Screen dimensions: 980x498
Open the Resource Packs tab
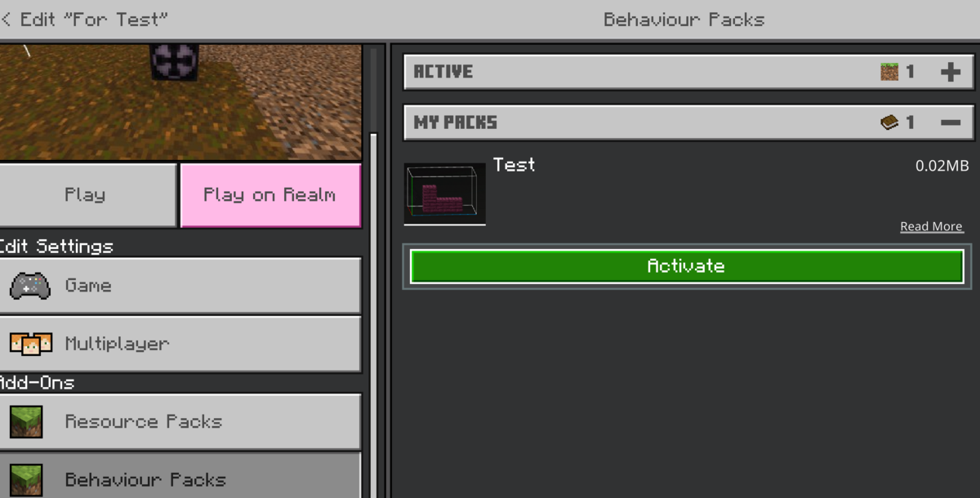(x=180, y=422)
